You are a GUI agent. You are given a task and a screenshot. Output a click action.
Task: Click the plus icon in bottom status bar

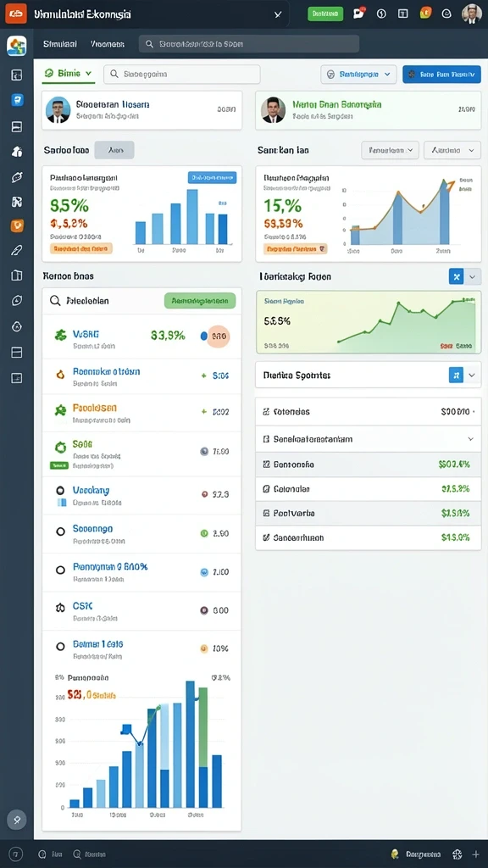[x=475, y=854]
